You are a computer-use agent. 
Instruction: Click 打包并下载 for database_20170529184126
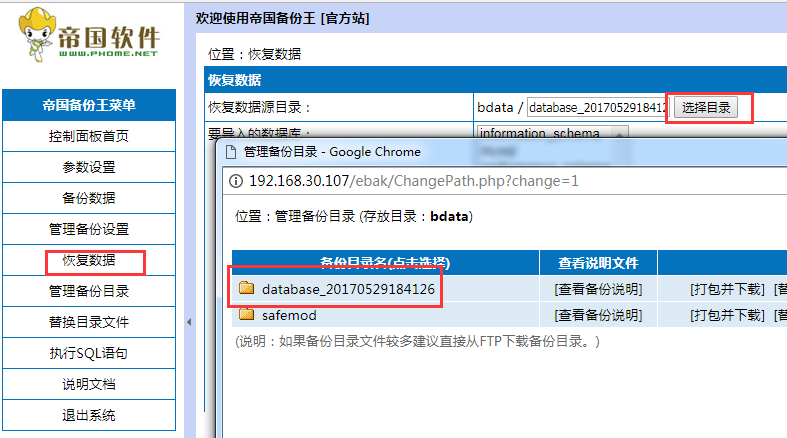point(727,289)
